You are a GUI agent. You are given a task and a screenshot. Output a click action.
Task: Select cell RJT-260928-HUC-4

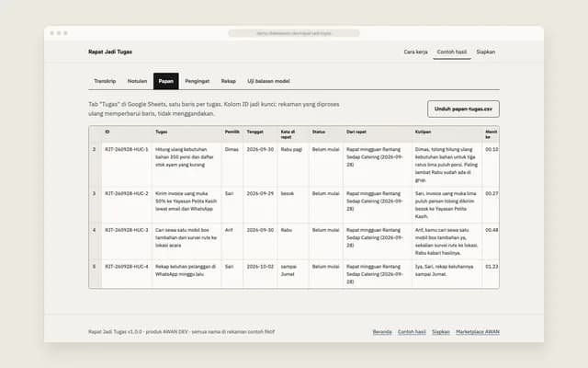click(127, 274)
